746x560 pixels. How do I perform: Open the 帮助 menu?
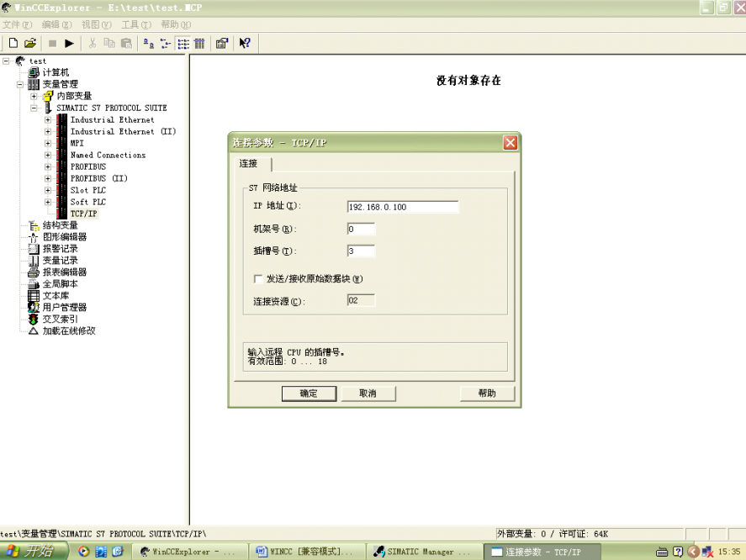point(176,24)
